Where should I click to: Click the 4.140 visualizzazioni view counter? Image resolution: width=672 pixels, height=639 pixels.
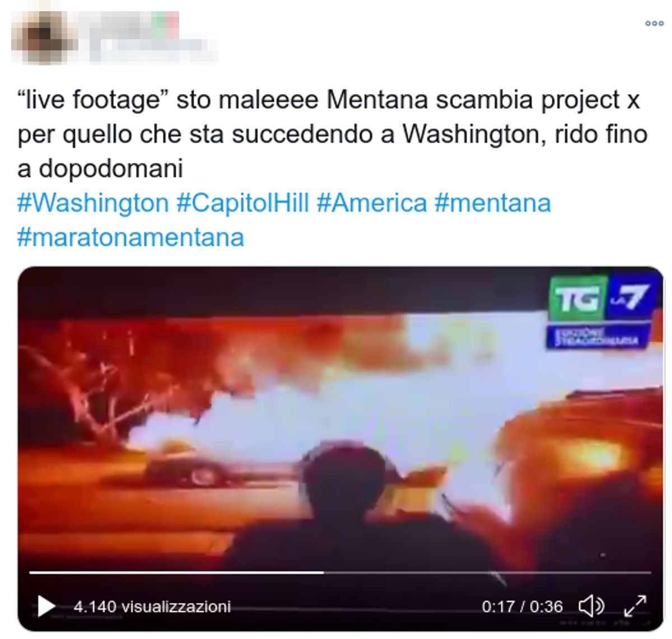click(x=152, y=607)
